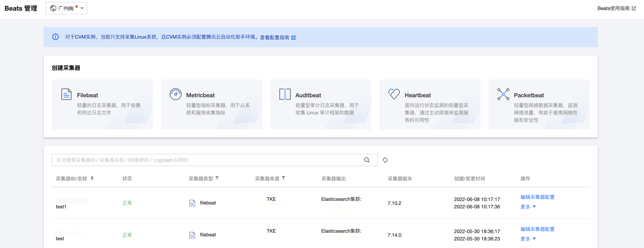Viewport: 644px width, 248px height.
Task: Open the 采集器类型 column filter
Action: pyautogui.click(x=217, y=178)
